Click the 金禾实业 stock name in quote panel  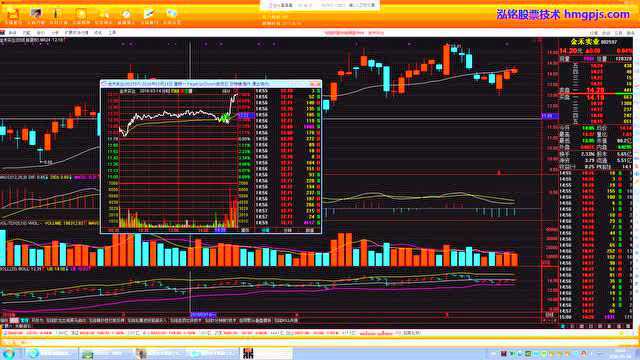tap(584, 42)
